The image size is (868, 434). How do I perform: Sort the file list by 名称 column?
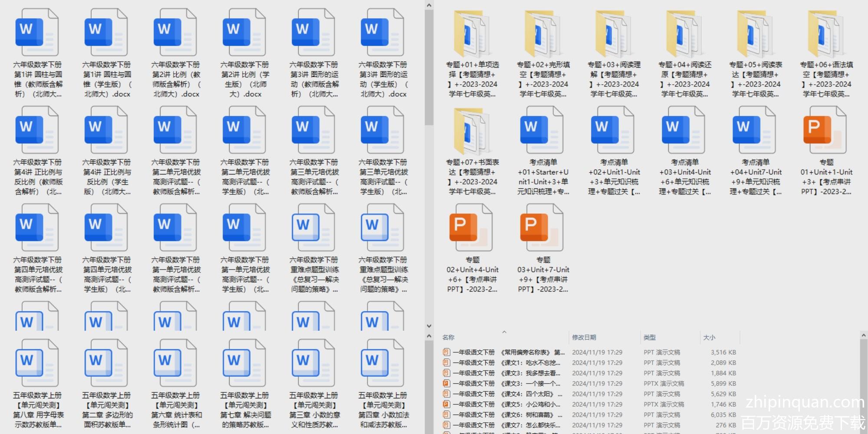pos(448,338)
